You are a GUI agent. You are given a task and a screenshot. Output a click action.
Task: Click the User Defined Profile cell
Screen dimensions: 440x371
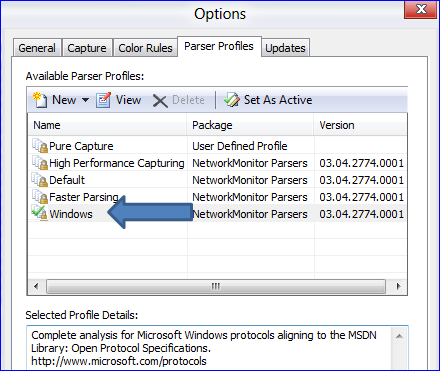pyautogui.click(x=240, y=146)
